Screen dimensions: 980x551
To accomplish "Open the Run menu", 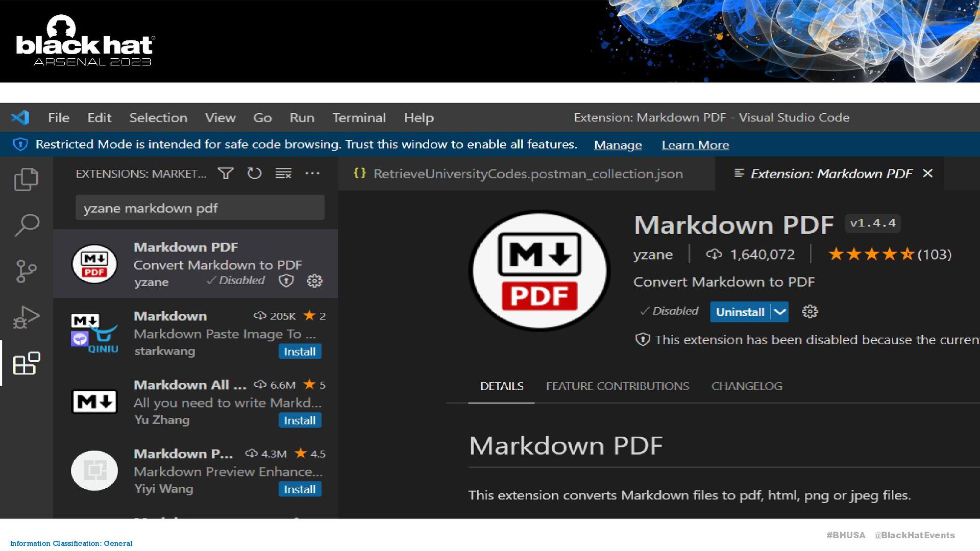I will tap(302, 117).
